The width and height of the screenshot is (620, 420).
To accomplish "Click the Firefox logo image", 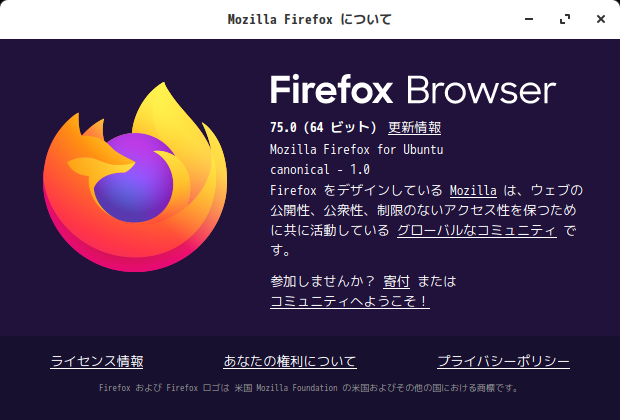I will [135, 177].
